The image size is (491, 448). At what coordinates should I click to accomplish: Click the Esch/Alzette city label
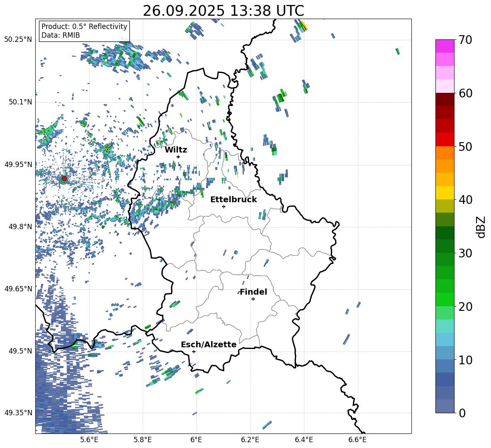pyautogui.click(x=209, y=344)
